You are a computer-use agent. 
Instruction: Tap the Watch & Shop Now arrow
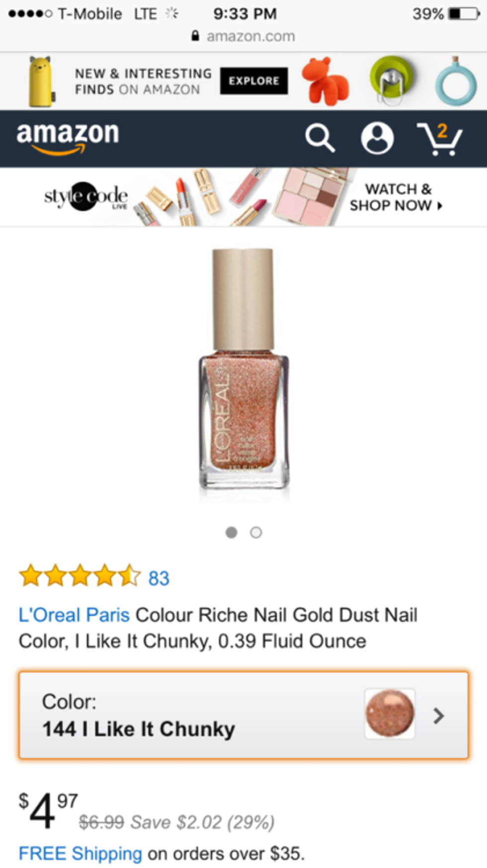click(439, 206)
